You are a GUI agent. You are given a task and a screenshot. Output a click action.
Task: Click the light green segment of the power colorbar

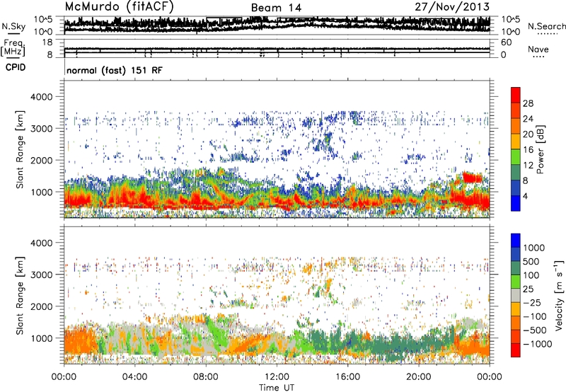516,157
